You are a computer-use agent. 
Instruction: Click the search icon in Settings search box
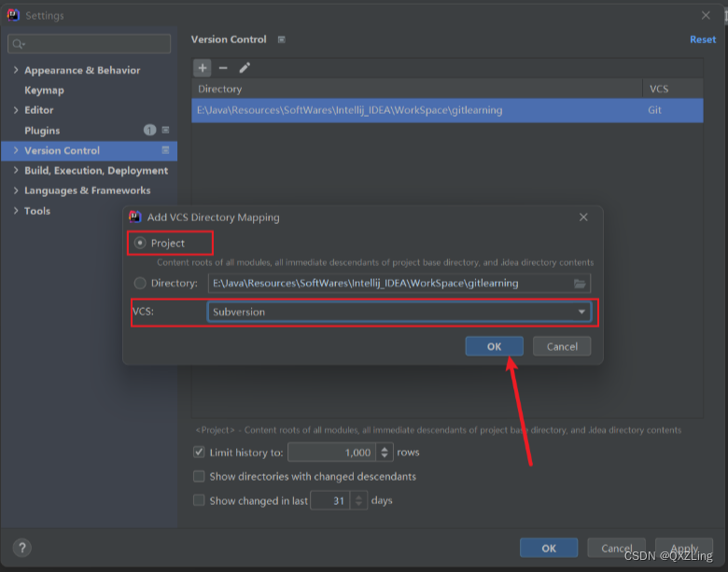click(18, 44)
